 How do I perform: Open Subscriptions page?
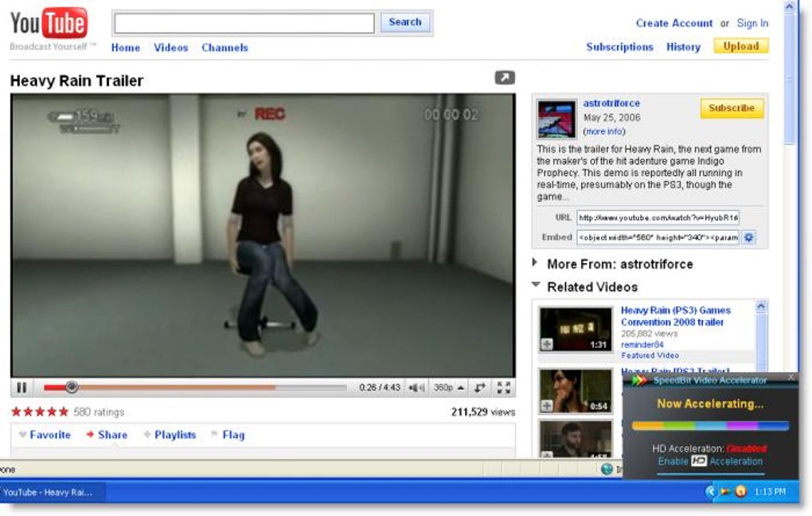[620, 47]
